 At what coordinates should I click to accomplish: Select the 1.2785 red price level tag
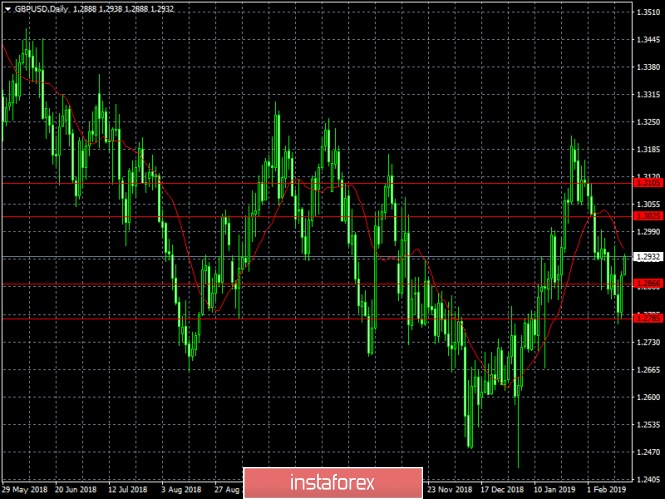(648, 318)
